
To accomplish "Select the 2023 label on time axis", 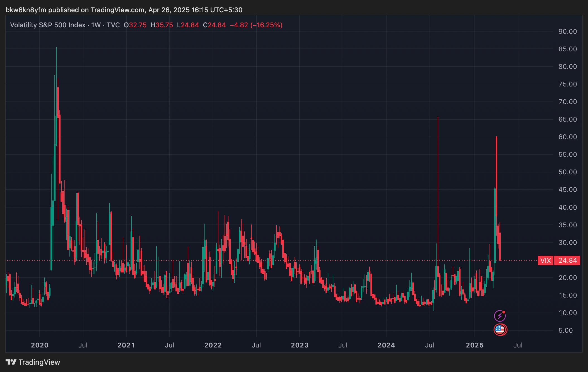I will click(x=300, y=345).
